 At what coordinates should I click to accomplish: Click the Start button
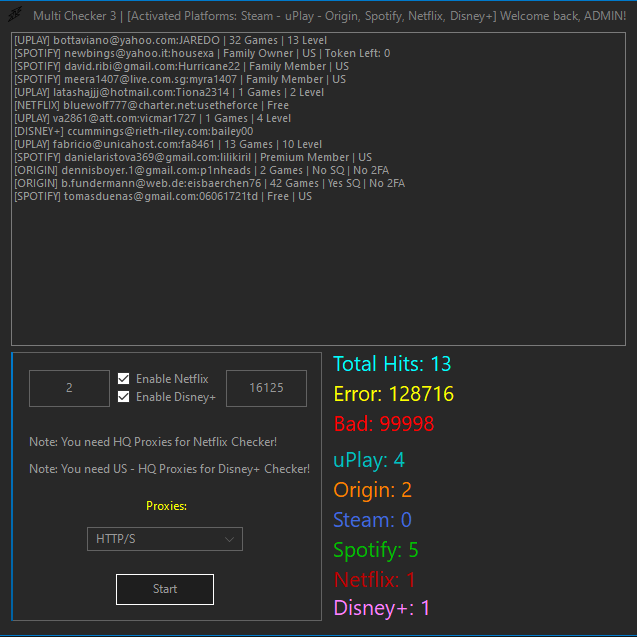[165, 589]
